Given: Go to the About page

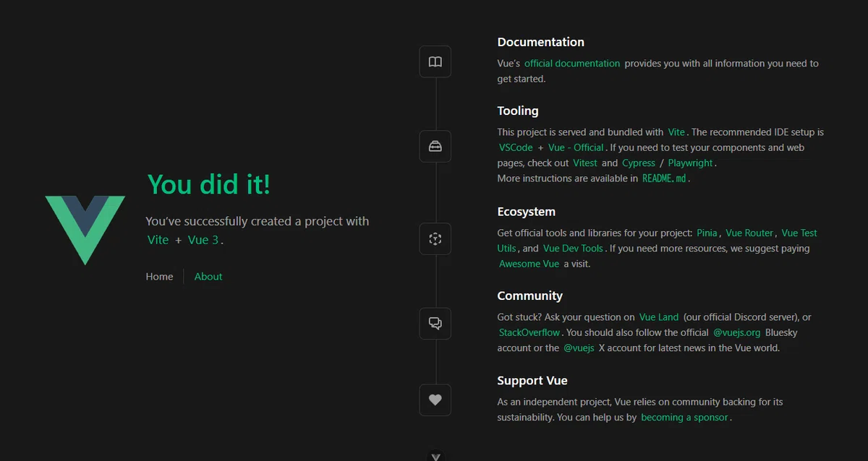Looking at the screenshot, I should pyautogui.click(x=208, y=276).
